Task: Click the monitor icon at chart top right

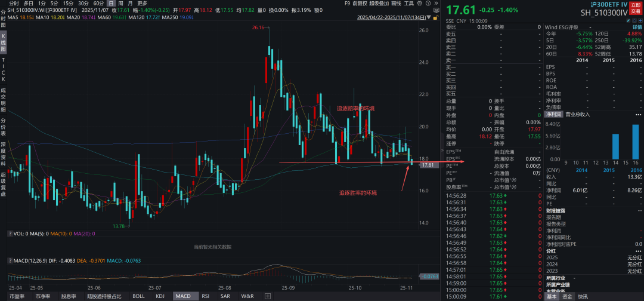Action: tap(436, 10)
